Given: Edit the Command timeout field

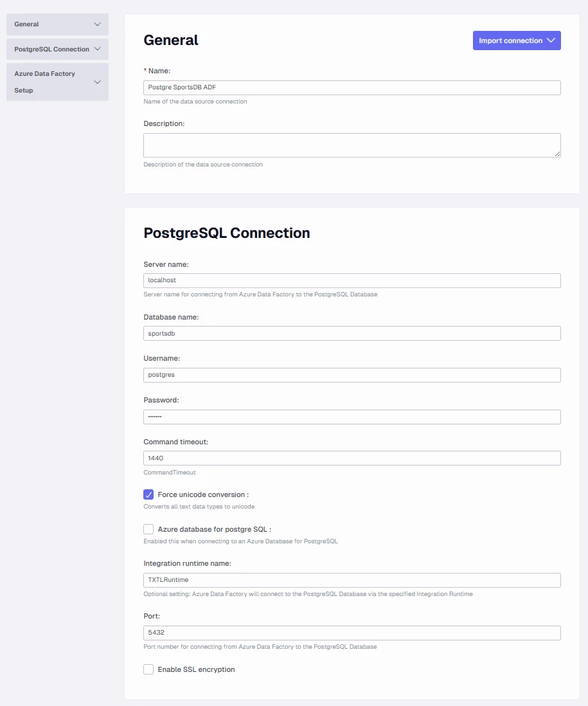Looking at the screenshot, I should 352,458.
